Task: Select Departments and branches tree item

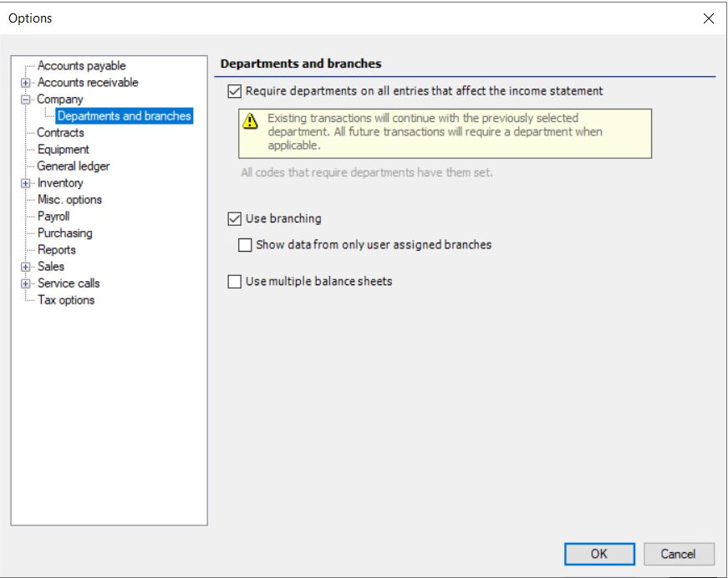Action: pyautogui.click(x=124, y=115)
